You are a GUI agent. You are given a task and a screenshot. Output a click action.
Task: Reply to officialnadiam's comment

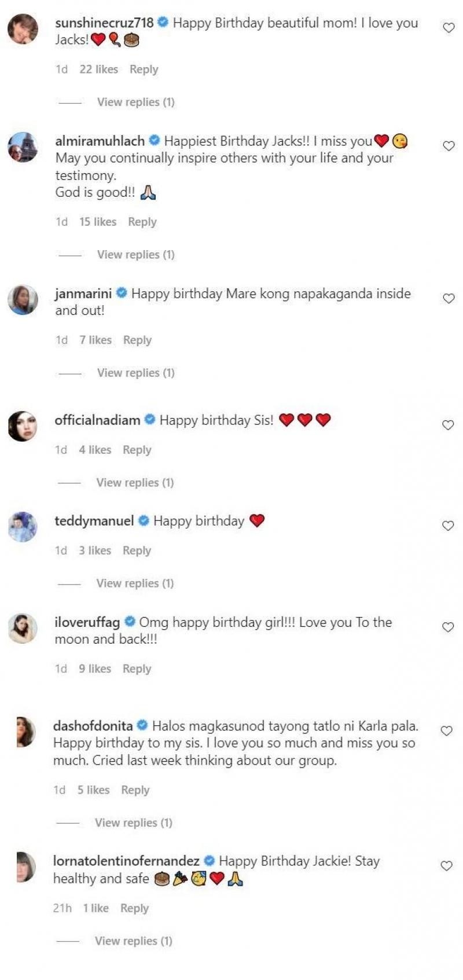point(137,450)
